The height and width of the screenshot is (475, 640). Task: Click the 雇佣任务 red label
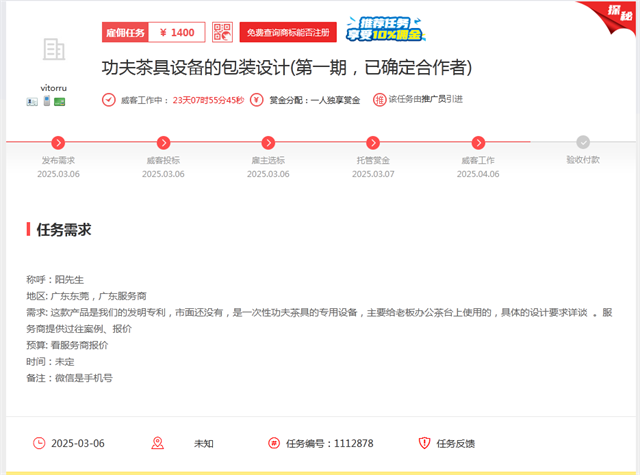(x=125, y=32)
